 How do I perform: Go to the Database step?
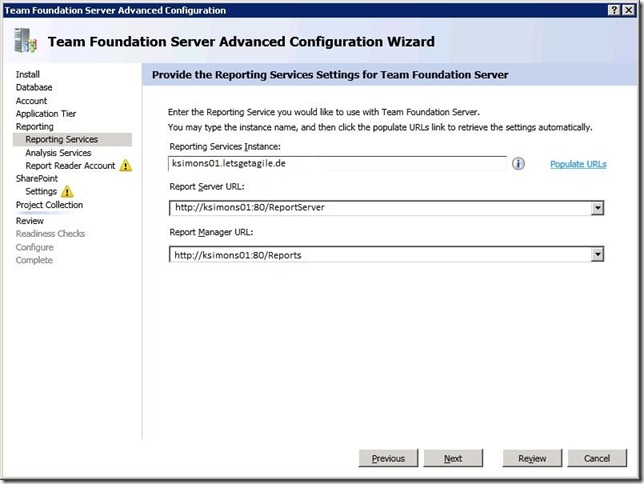pyautogui.click(x=34, y=87)
